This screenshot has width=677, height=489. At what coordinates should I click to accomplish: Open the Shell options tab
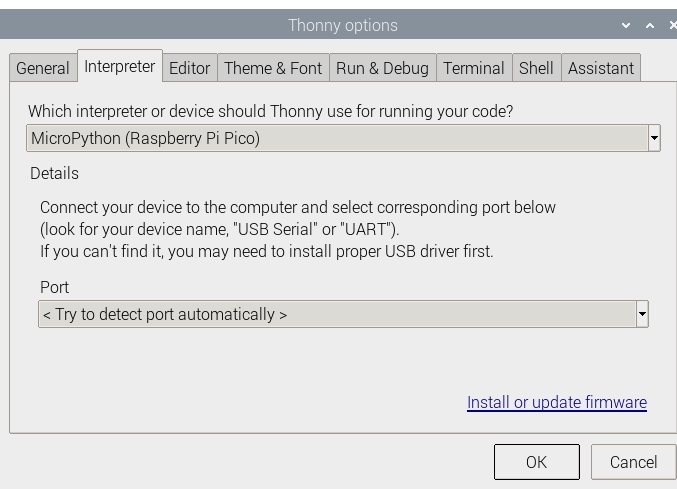click(x=536, y=68)
